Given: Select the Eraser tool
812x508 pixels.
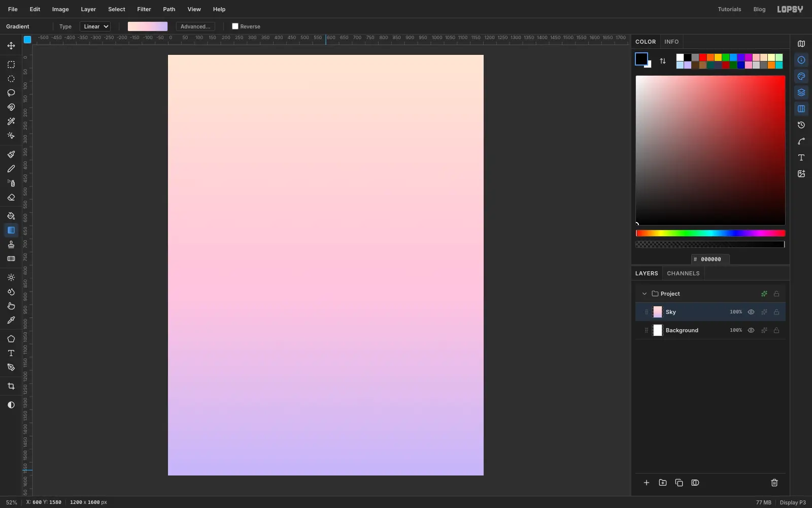Looking at the screenshot, I should pos(11,197).
